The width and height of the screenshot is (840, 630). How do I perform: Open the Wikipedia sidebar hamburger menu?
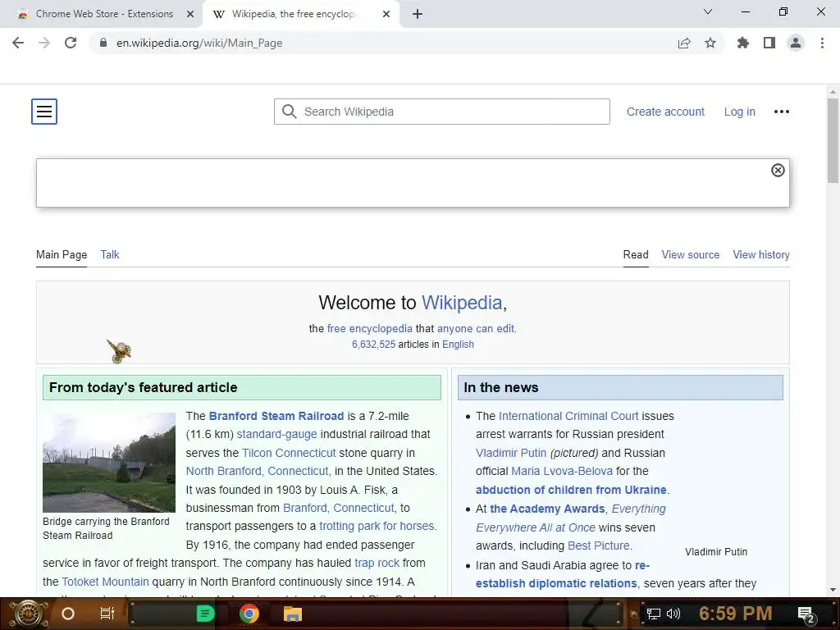pyautogui.click(x=44, y=112)
